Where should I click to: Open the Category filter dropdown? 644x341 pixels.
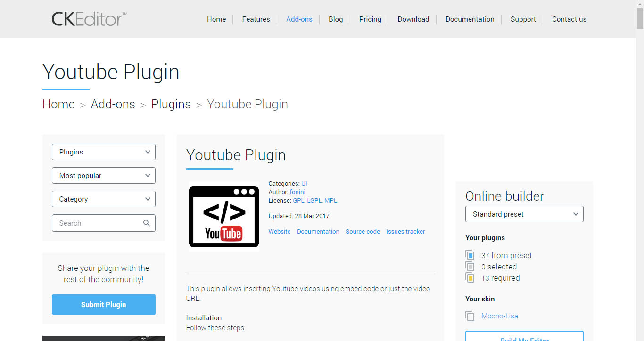(x=104, y=199)
